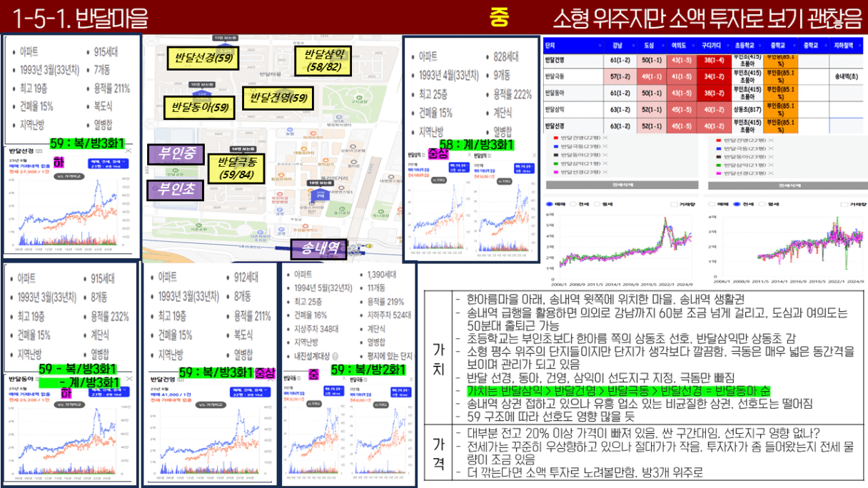Open the info icon beside 반달건영 title
Image resolution: width=868 pixels, height=488 pixels.
pos(181,379)
